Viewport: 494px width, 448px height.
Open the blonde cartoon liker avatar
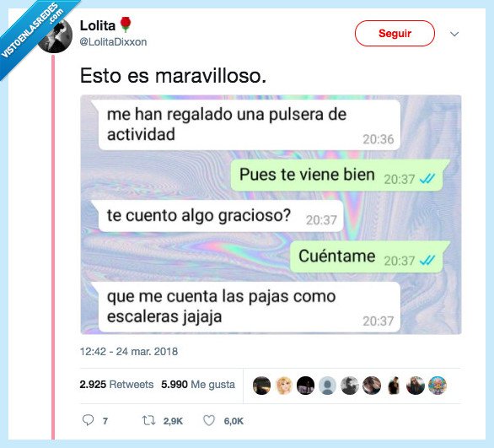coord(283,386)
